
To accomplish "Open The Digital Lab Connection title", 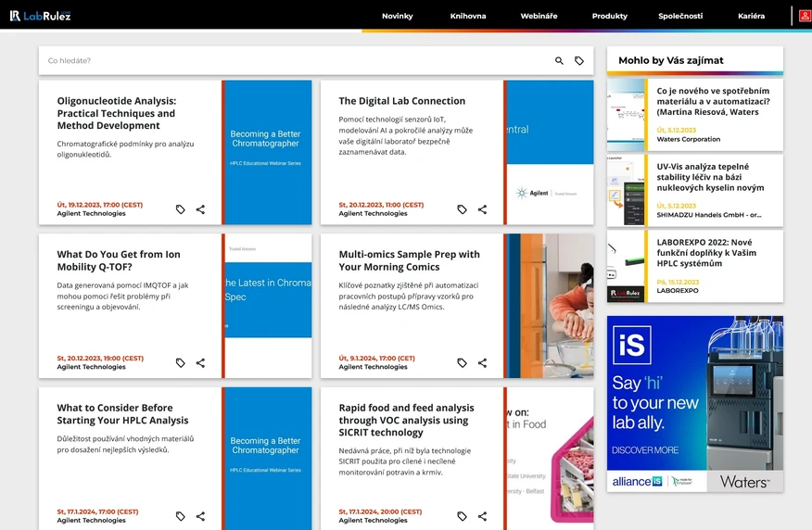I will (x=402, y=101).
